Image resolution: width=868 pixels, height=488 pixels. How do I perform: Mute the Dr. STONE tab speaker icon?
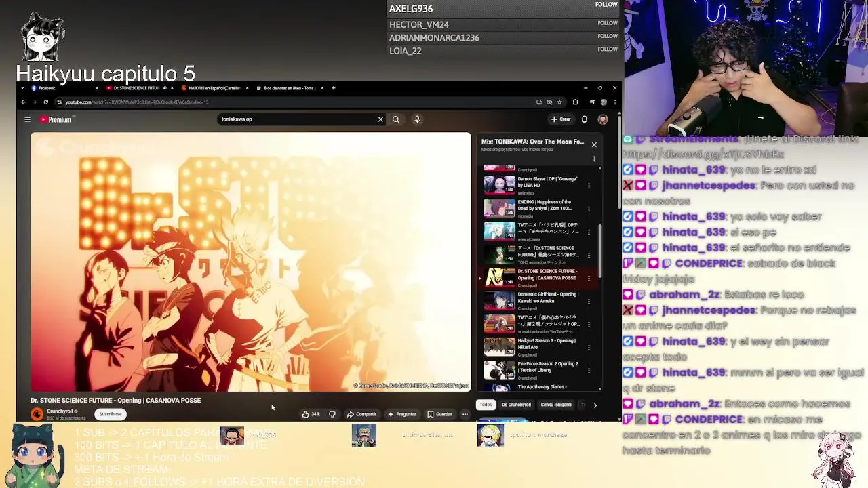pos(165,88)
